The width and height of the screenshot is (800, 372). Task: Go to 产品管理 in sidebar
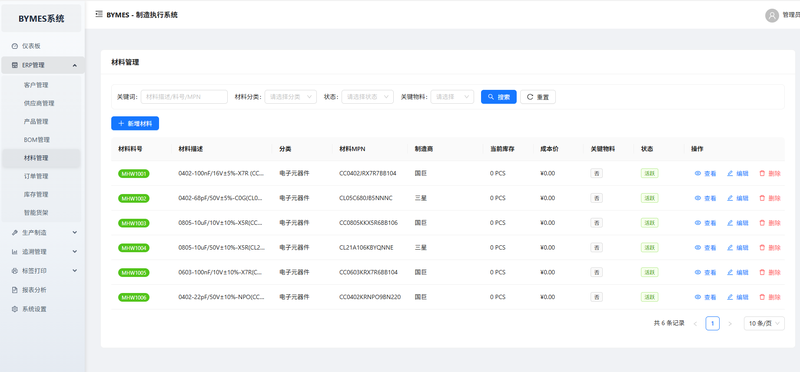[36, 121]
